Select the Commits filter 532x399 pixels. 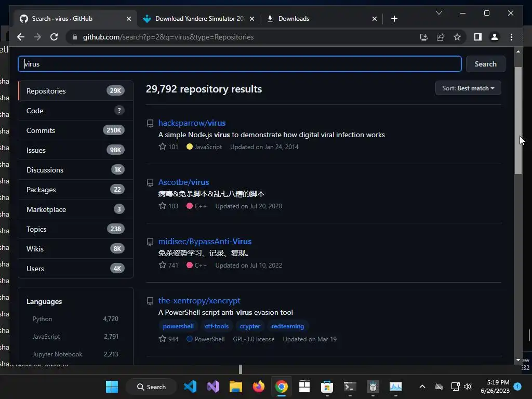75,130
